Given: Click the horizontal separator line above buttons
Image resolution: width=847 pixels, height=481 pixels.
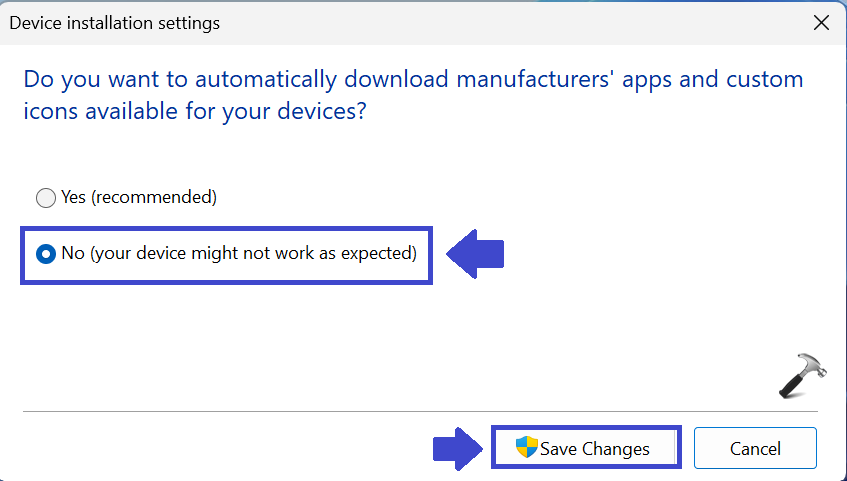Looking at the screenshot, I should pyautogui.click(x=420, y=410).
